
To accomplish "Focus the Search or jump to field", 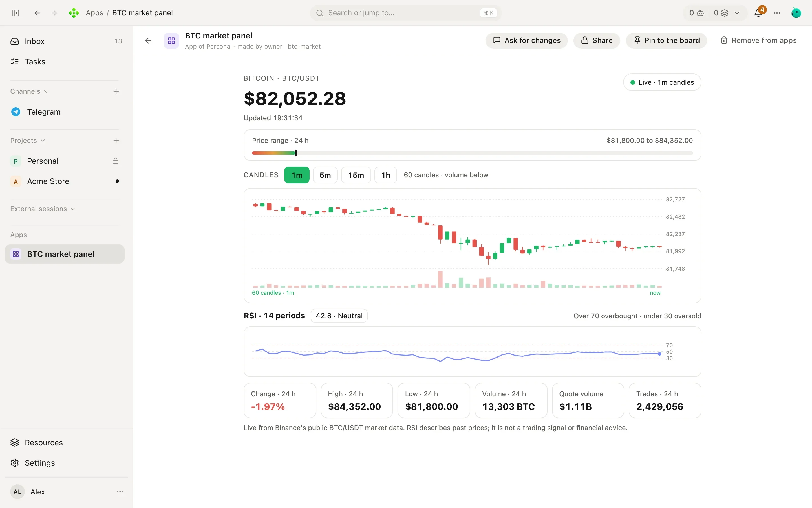I will [406, 13].
